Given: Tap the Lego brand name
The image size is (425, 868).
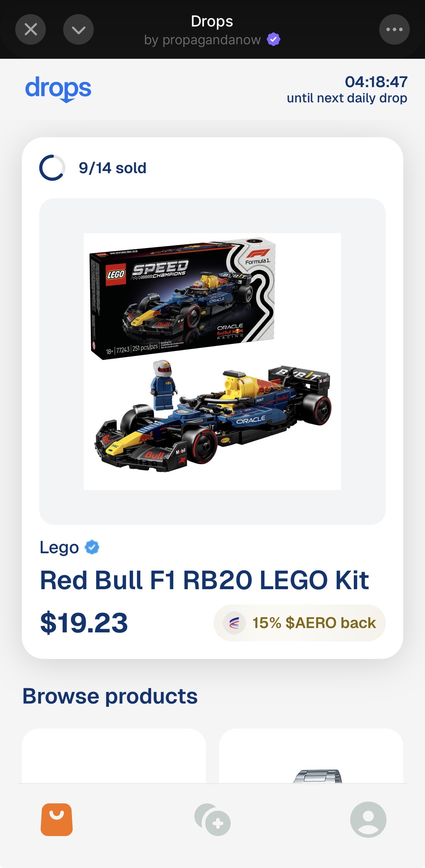Looking at the screenshot, I should click(59, 547).
